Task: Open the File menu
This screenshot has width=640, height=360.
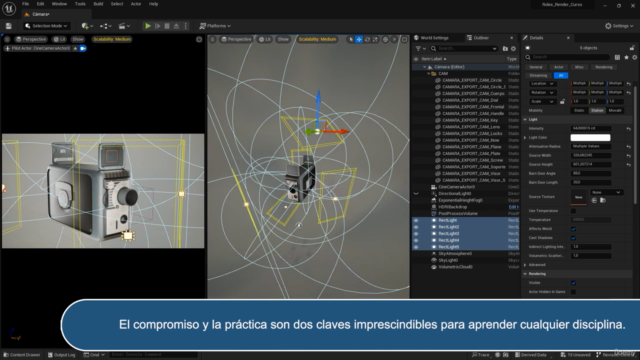Action: pos(25,4)
